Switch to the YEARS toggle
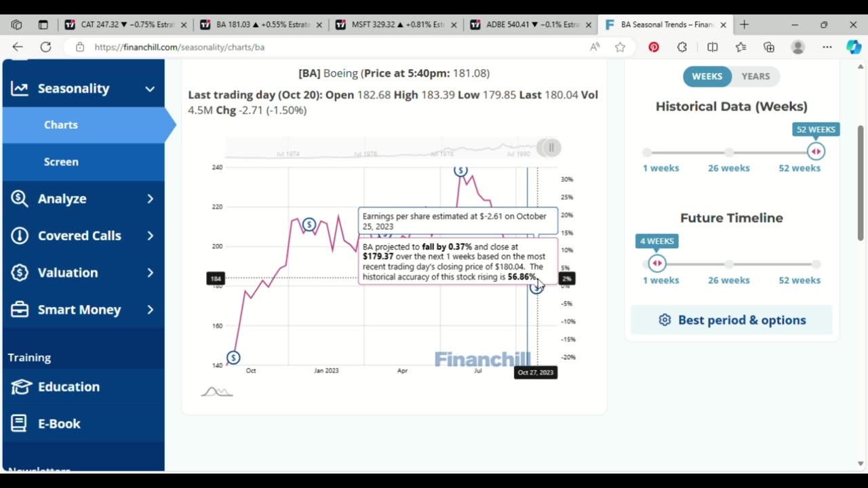The height and width of the screenshot is (488, 868). [x=755, y=76]
